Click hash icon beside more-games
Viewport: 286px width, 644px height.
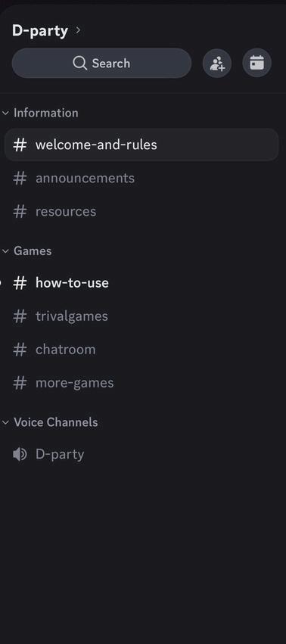pyautogui.click(x=20, y=383)
